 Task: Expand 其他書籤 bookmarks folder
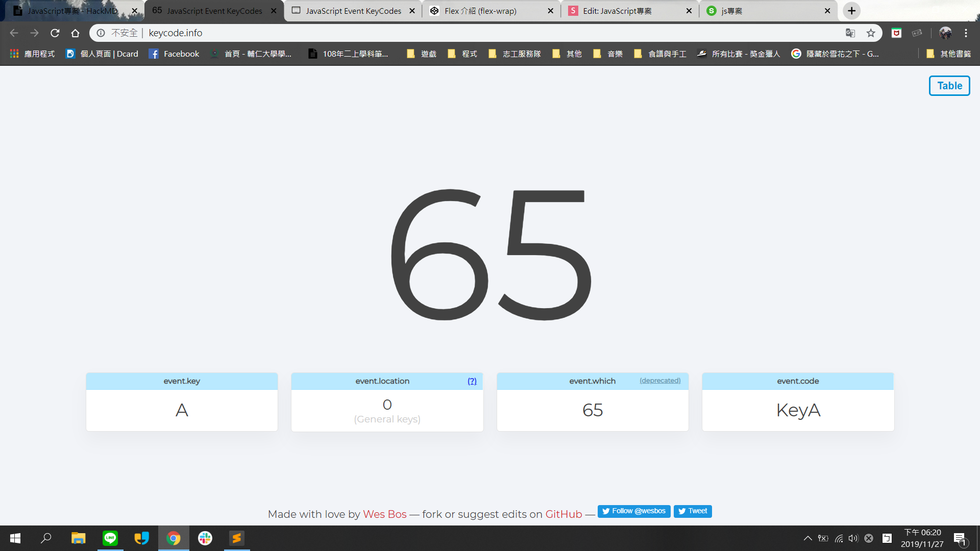948,54
